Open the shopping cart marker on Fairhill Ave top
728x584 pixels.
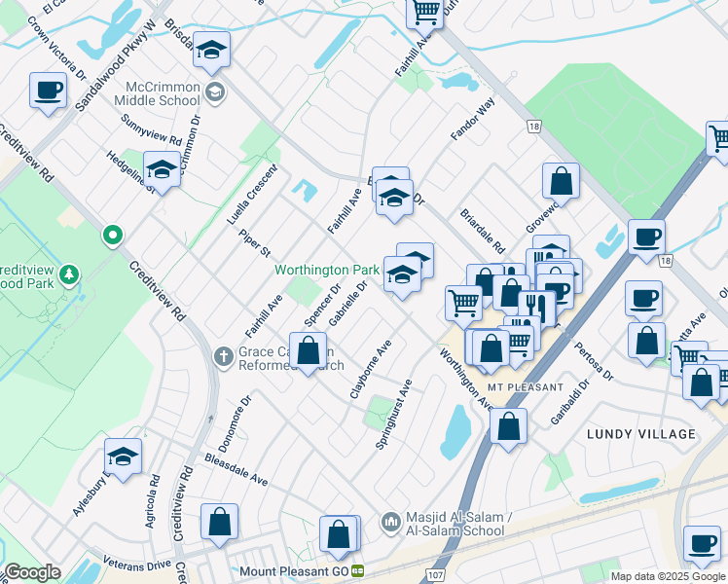click(x=424, y=14)
